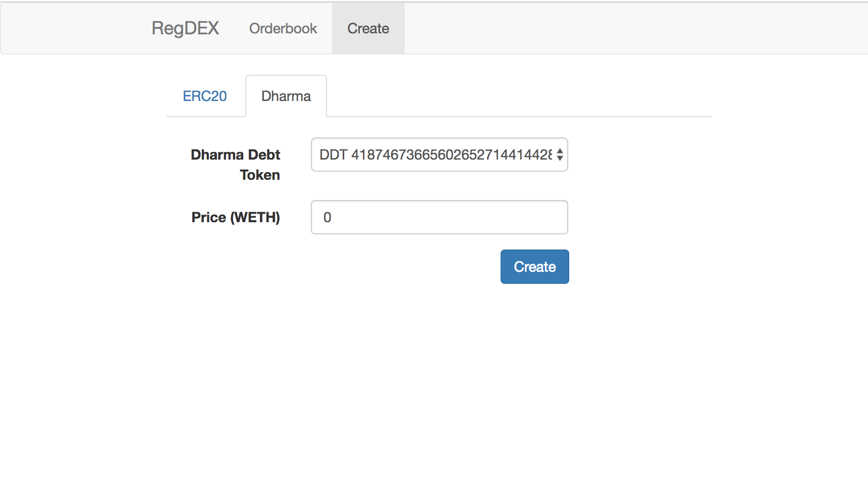
Task: Click the blue Create button
Action: click(x=535, y=267)
